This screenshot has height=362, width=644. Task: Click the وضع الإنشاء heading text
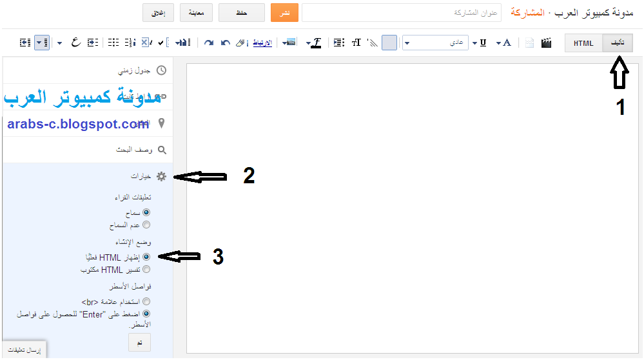click(133, 242)
